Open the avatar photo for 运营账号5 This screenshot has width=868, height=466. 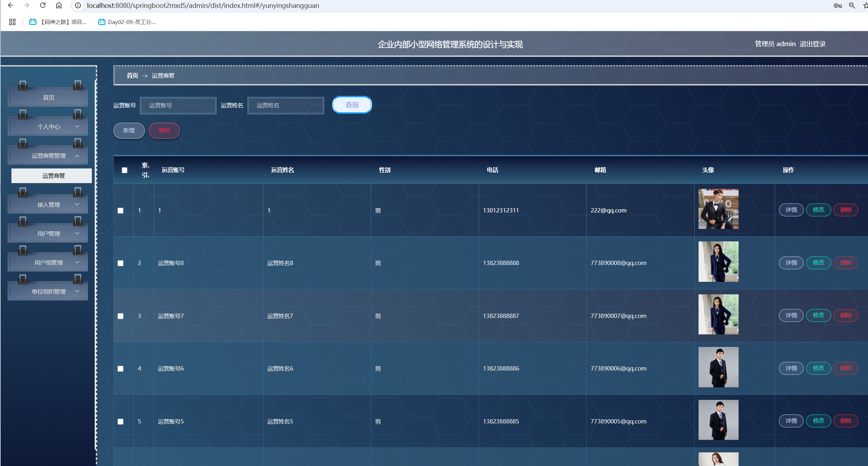point(718,420)
